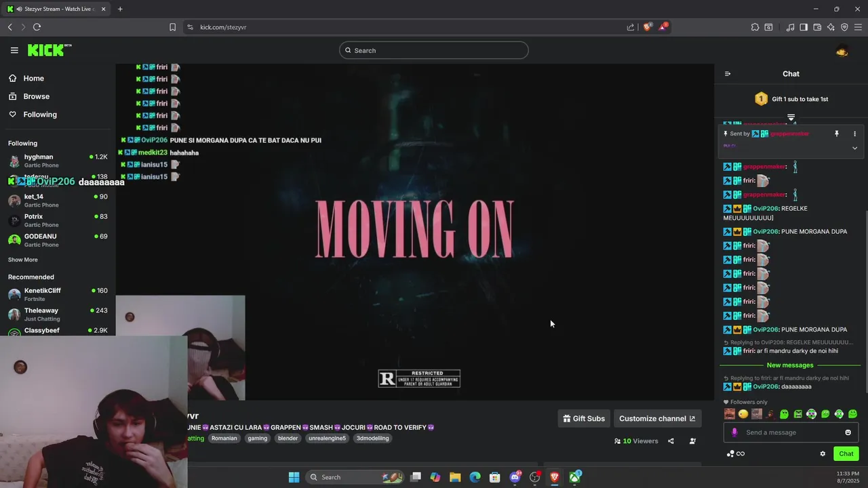Insert the yellow round emote
Viewport: 868px width, 488px height.
pyautogui.click(x=743, y=414)
